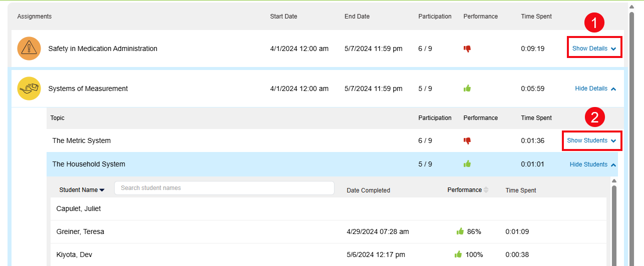Viewport: 644px width, 266px height.
Task: Click participation 5 / 9 in The Household System row
Action: click(x=425, y=164)
